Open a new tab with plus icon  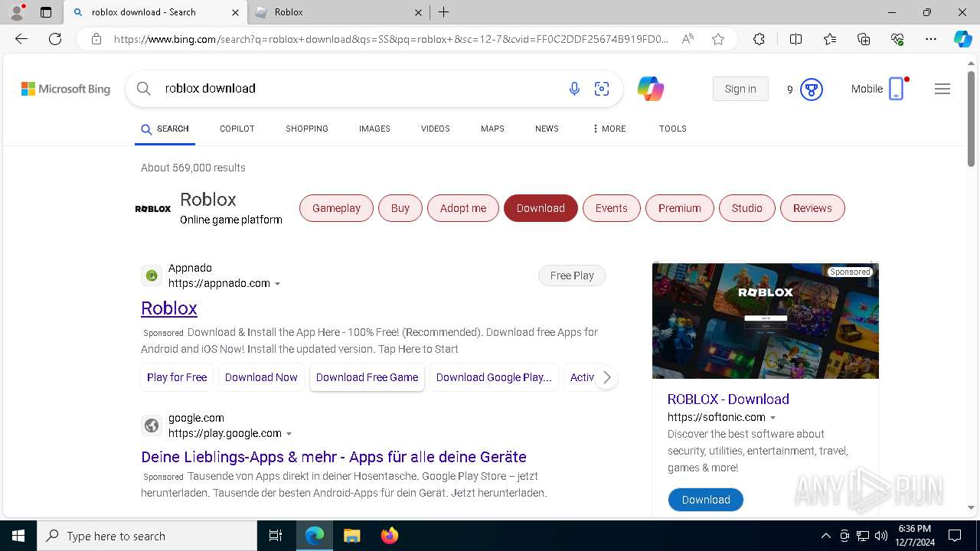point(443,12)
